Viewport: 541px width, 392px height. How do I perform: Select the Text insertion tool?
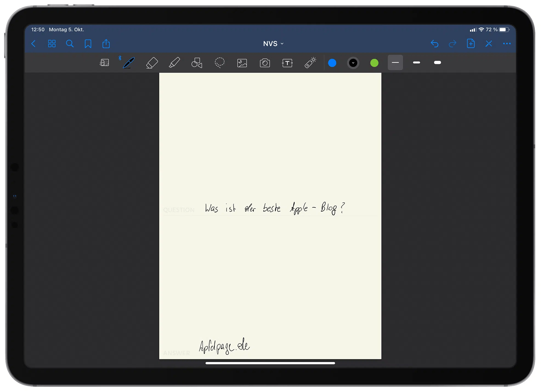point(287,63)
